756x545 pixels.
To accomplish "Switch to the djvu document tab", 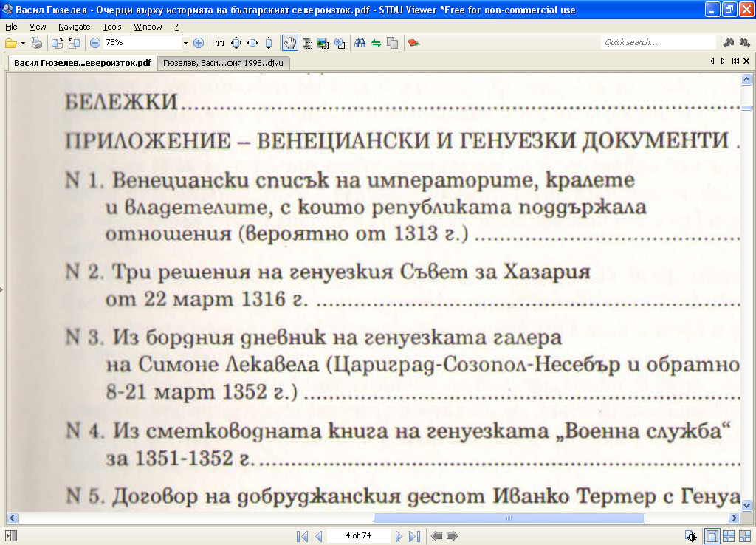I will [223, 64].
